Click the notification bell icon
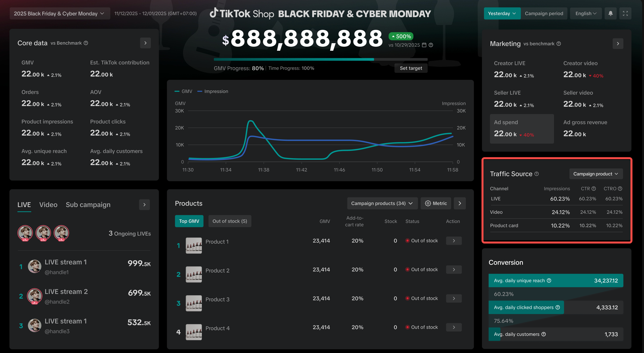The image size is (644, 353). tap(610, 14)
